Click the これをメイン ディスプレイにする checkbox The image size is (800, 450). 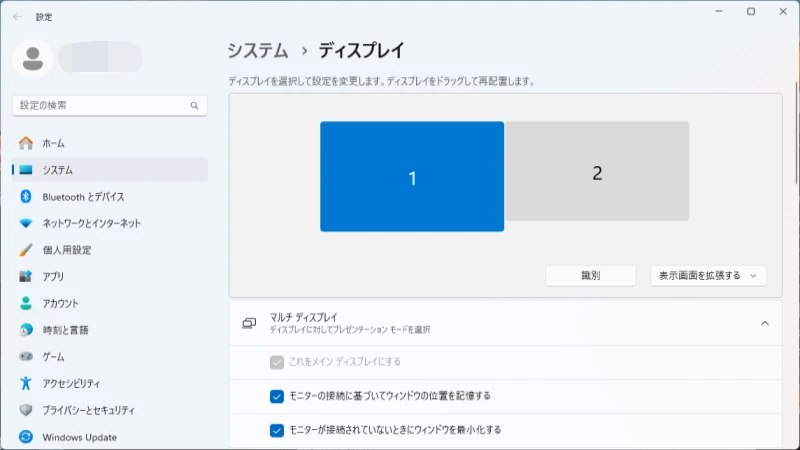[277, 362]
